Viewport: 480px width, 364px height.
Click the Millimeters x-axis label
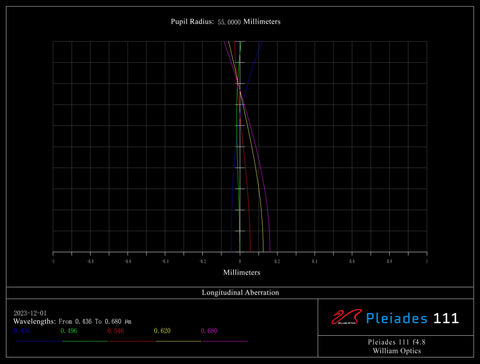point(242,272)
